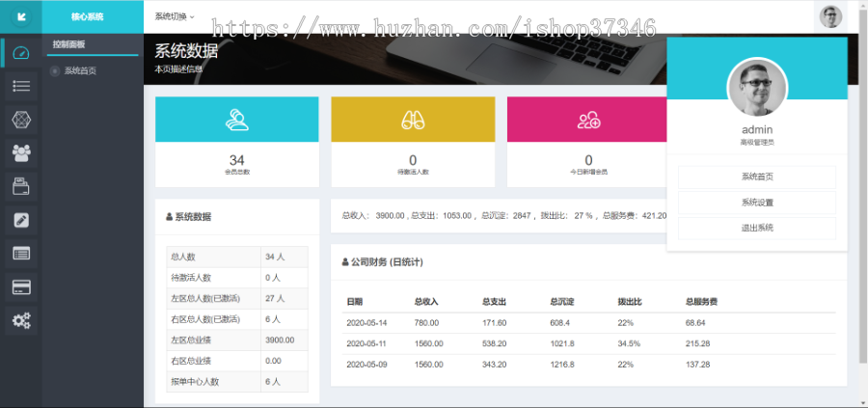Click the 系统数据 page title
The image size is (868, 408).
(186, 51)
